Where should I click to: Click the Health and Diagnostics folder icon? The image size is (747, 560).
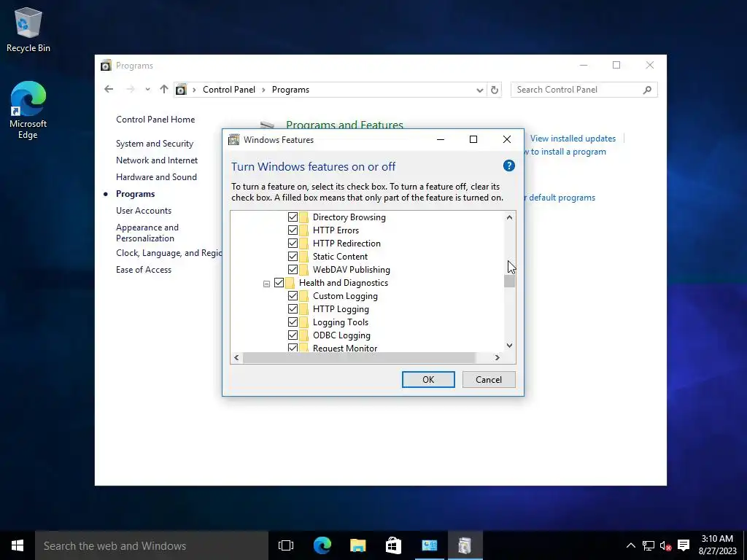(x=290, y=283)
